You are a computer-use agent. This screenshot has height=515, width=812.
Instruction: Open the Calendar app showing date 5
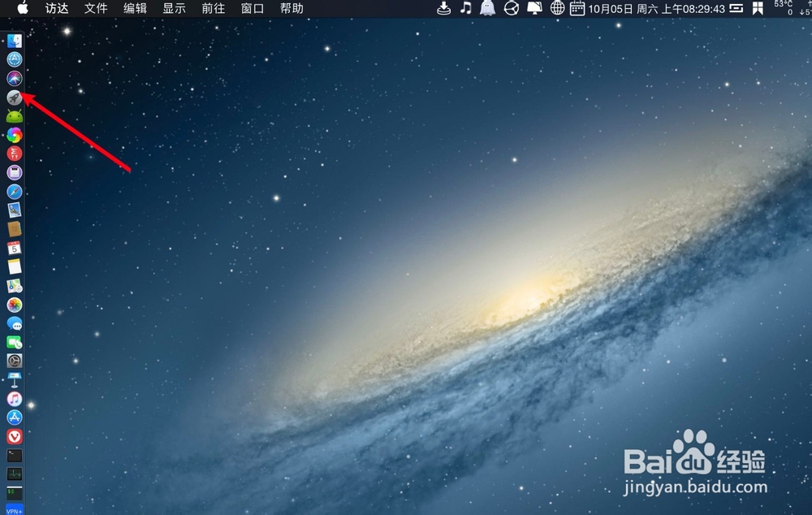click(15, 249)
